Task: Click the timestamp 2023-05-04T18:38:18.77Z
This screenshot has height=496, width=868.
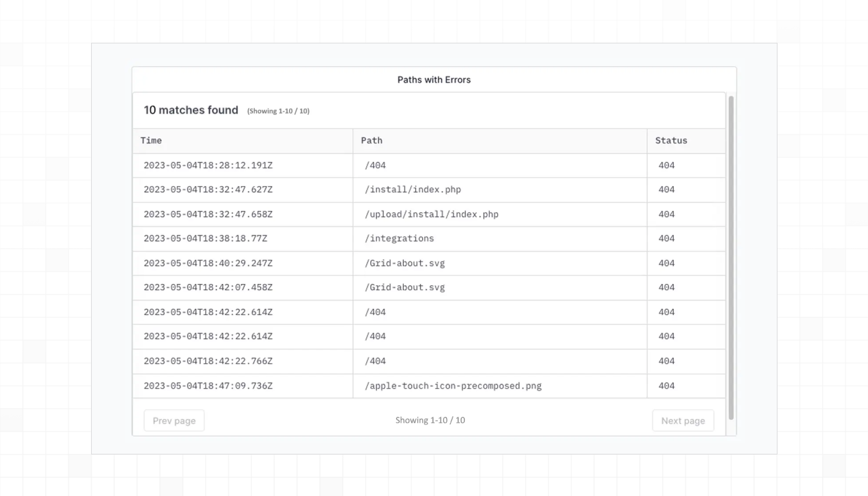Action: (205, 238)
